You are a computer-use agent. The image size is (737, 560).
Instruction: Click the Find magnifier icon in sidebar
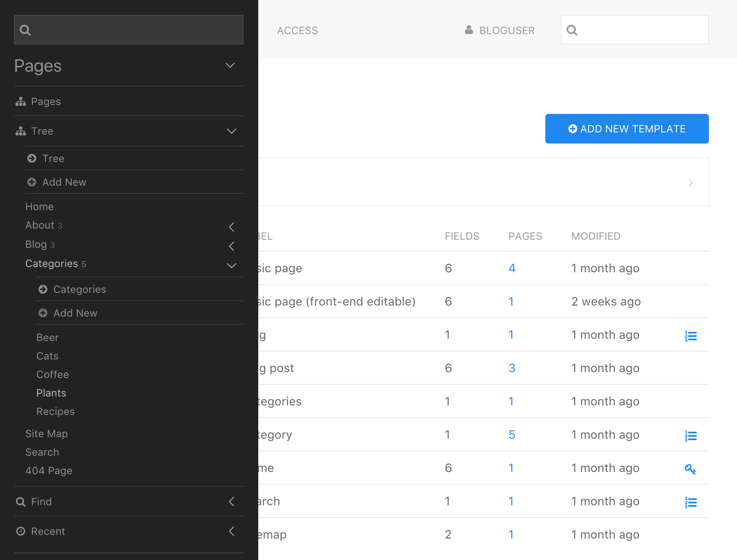21,502
